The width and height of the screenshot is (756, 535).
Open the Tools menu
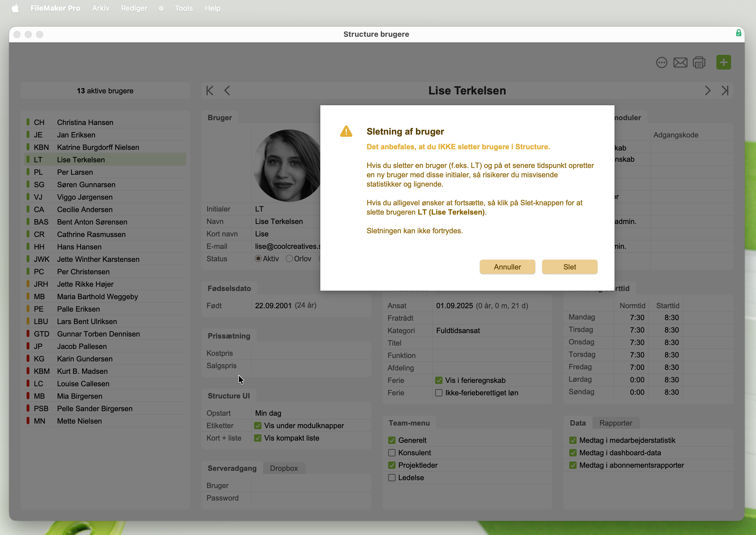(184, 8)
